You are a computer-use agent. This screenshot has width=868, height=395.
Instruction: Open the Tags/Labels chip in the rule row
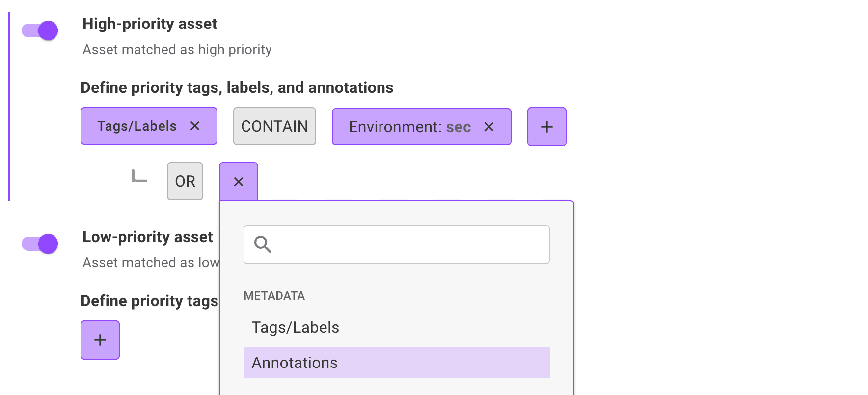pyautogui.click(x=136, y=126)
